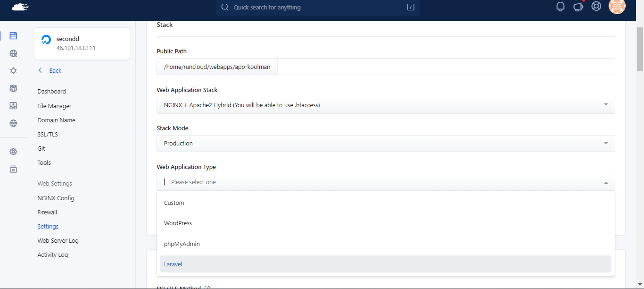The width and height of the screenshot is (644, 289).
Task: Select the WordPress option
Action: pyautogui.click(x=386, y=223)
